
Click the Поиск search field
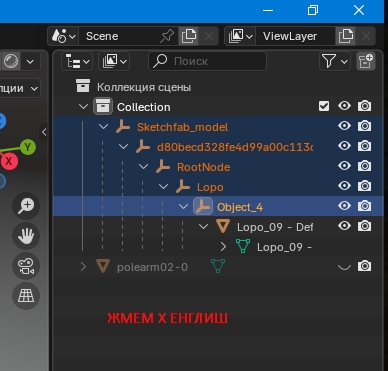click(x=207, y=61)
